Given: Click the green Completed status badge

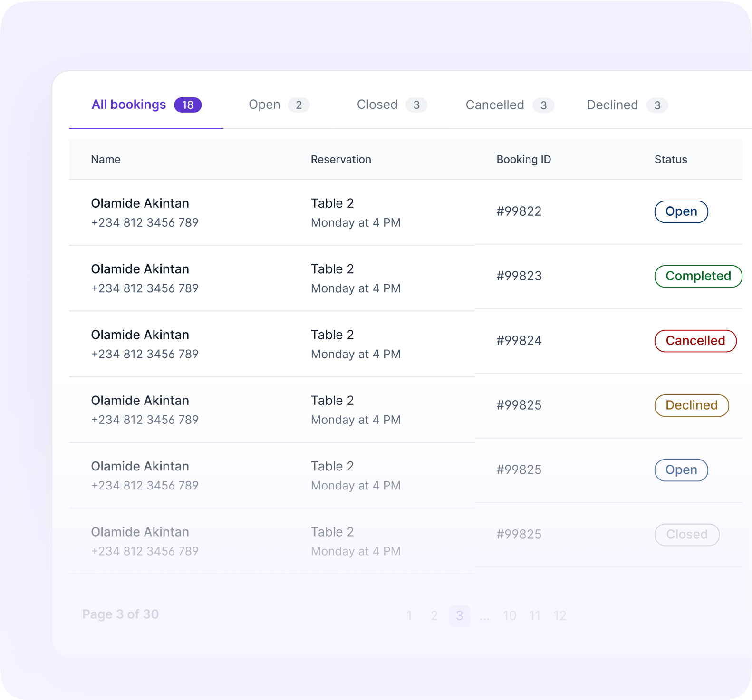Looking at the screenshot, I should 698,276.
